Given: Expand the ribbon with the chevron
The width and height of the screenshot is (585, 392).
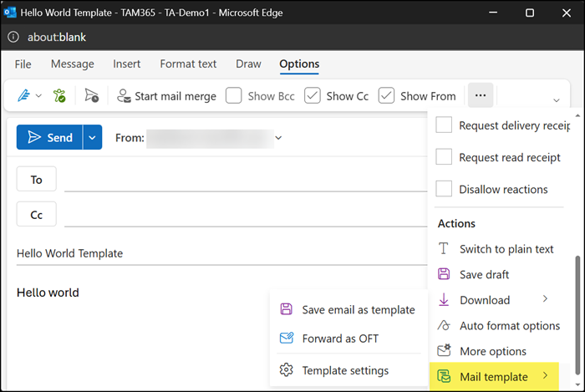Looking at the screenshot, I should 557,100.
